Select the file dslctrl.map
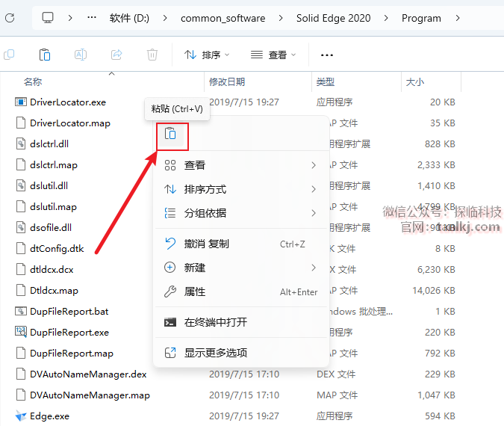This screenshot has width=504, height=432. [x=54, y=165]
